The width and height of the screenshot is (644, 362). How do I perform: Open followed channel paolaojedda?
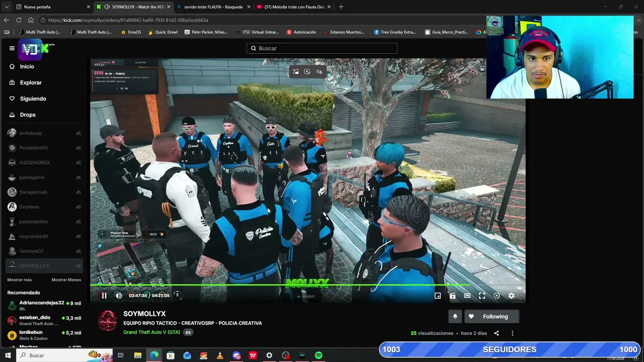tap(44, 222)
